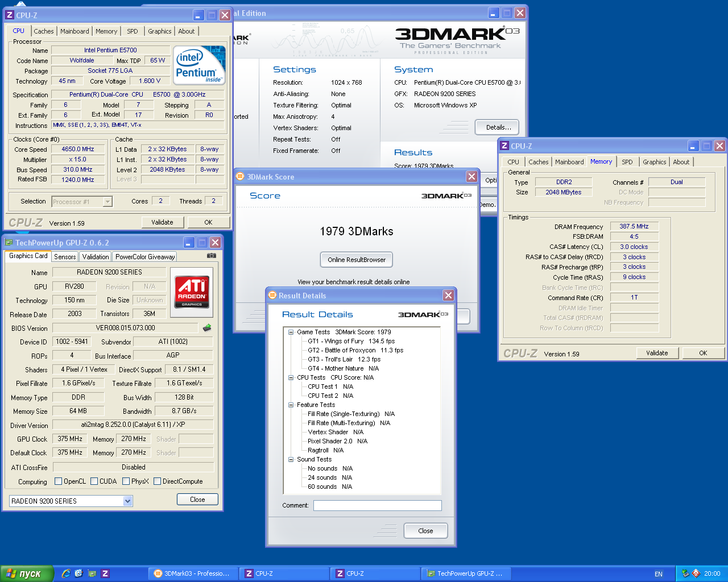The width and height of the screenshot is (728, 582).
Task: Click the 20:00 system clock
Action: 712,573
